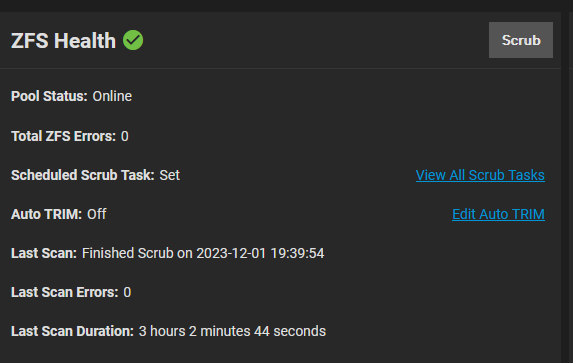Click the Auto TRIM Off value
The height and width of the screenshot is (363, 573).
pos(96,214)
